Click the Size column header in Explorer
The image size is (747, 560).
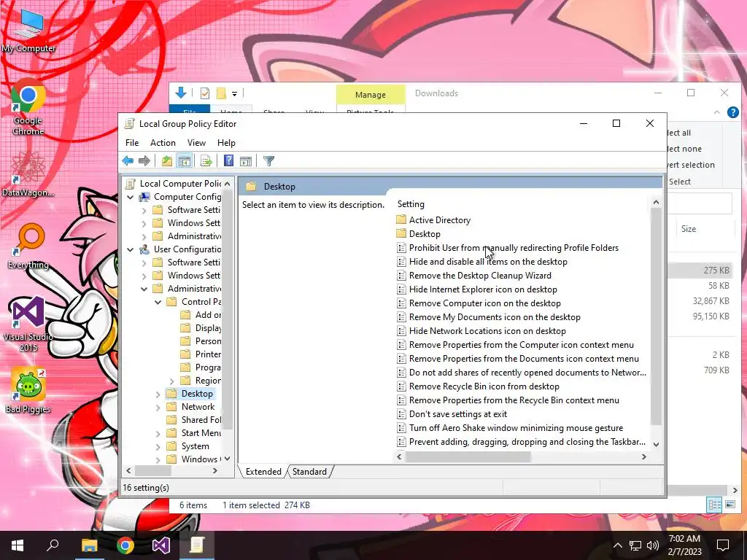click(689, 228)
